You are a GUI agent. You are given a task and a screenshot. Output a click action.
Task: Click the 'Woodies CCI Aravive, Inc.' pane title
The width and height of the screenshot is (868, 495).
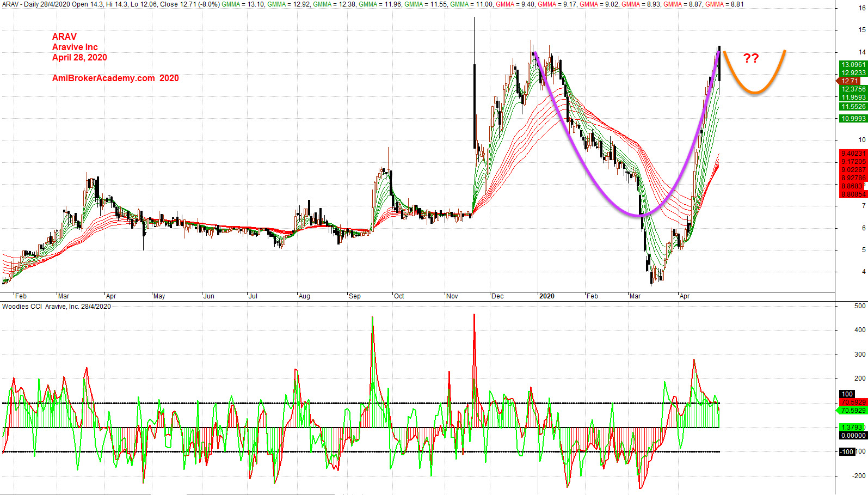(x=41, y=307)
